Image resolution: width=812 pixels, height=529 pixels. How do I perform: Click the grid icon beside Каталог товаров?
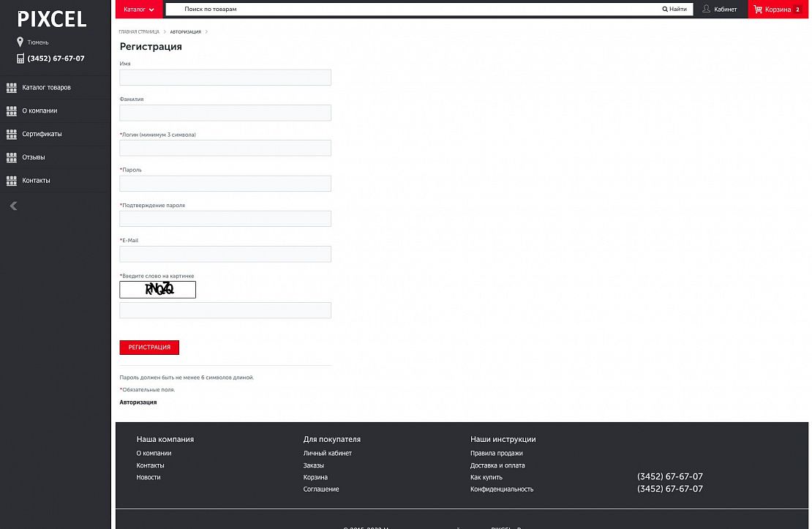click(x=12, y=88)
